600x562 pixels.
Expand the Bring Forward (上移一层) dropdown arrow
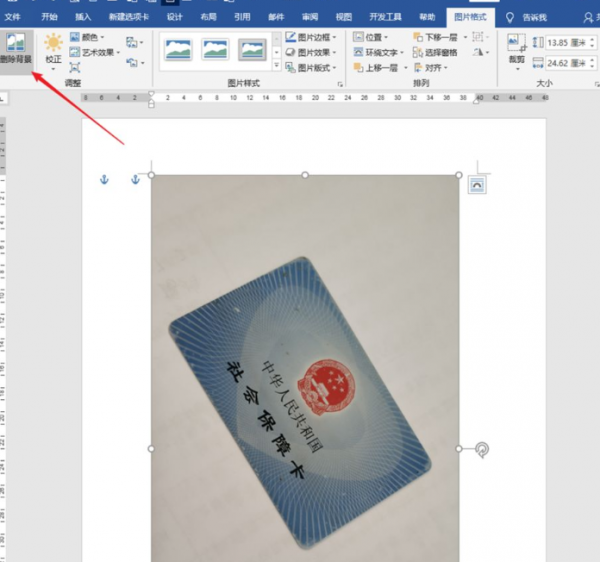click(x=406, y=68)
